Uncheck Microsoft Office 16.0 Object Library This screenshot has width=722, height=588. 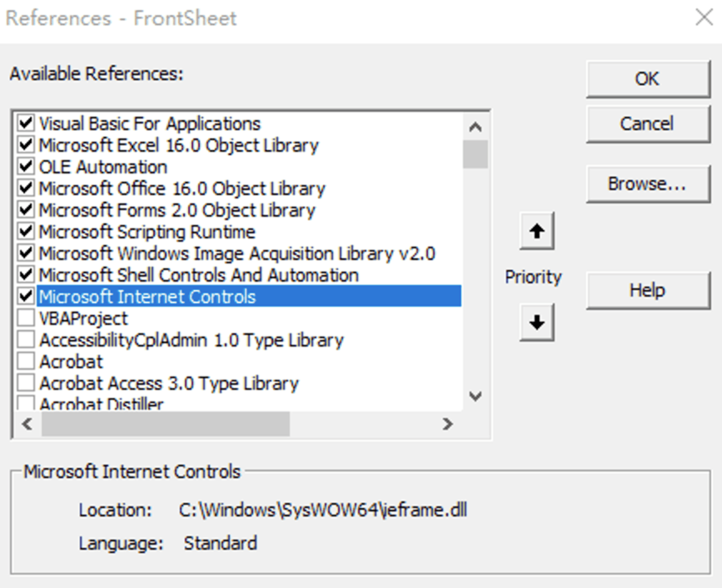pyautogui.click(x=26, y=188)
